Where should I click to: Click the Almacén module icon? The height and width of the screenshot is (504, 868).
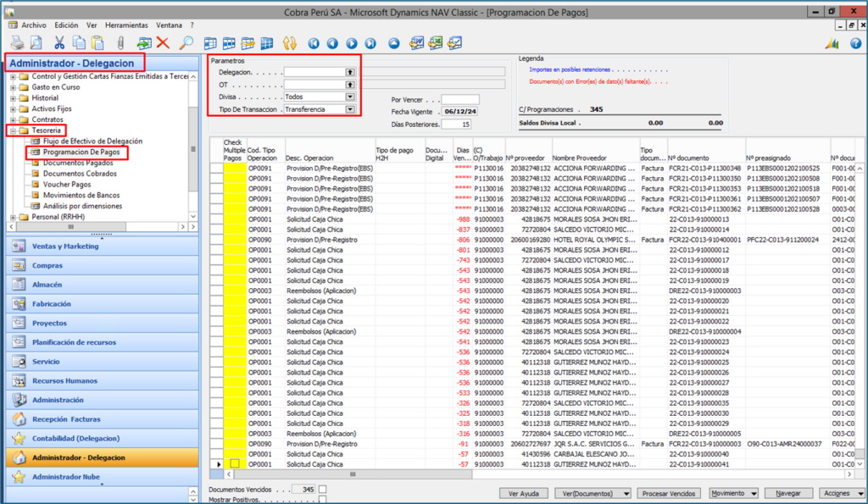[x=19, y=285]
